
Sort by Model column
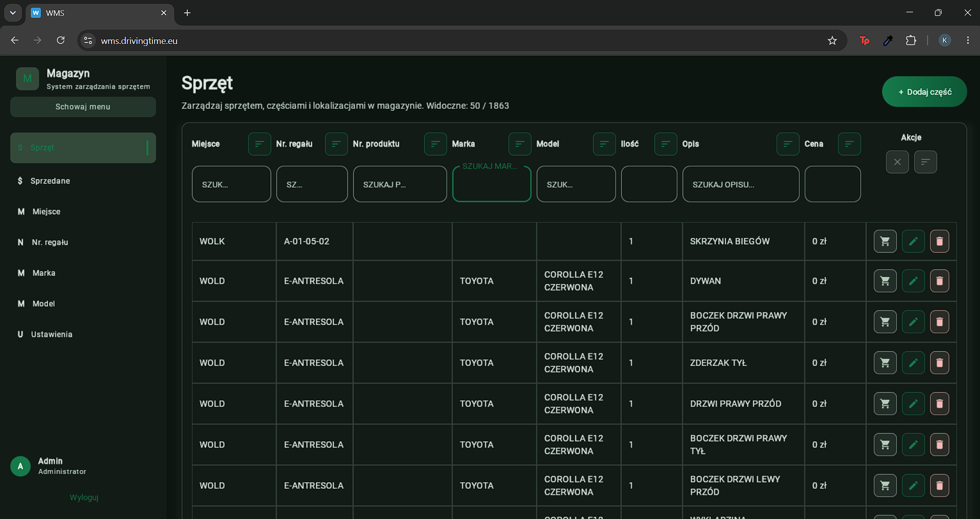coord(604,144)
